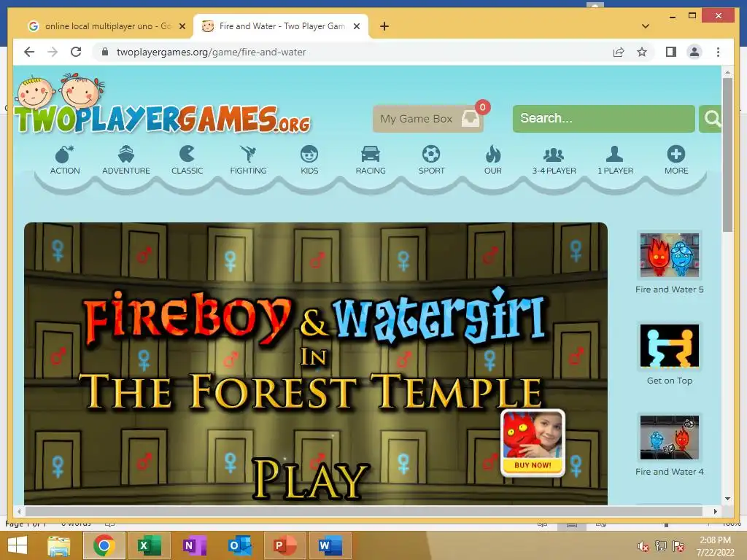The image size is (747, 560).
Task: Open the Classic category pacman icon
Action: click(x=187, y=155)
